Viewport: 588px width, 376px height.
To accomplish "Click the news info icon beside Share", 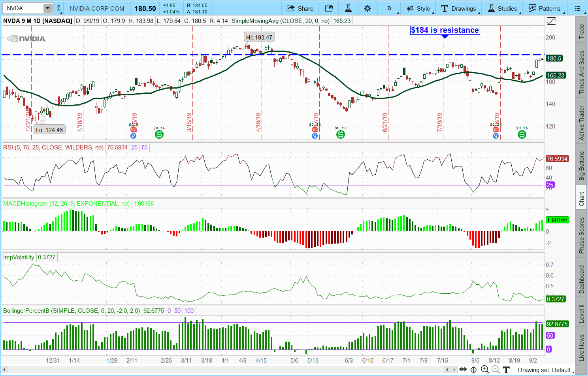I will (x=329, y=8).
